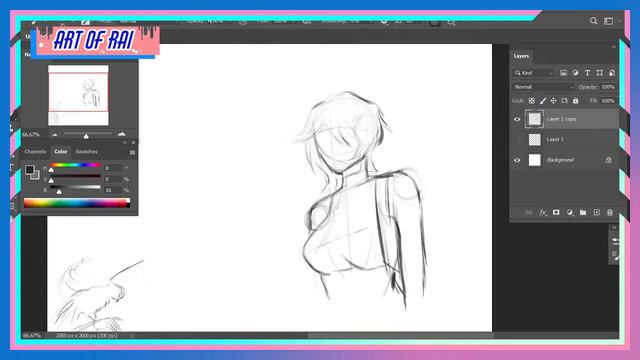Create a new layer group

pos(583,213)
